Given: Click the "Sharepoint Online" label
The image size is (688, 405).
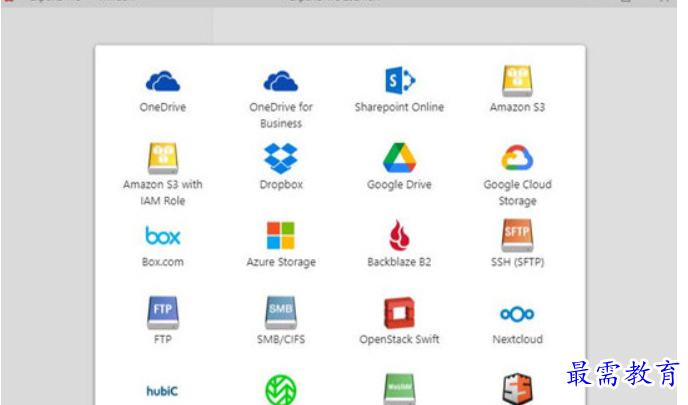Looking at the screenshot, I should click(x=399, y=107).
